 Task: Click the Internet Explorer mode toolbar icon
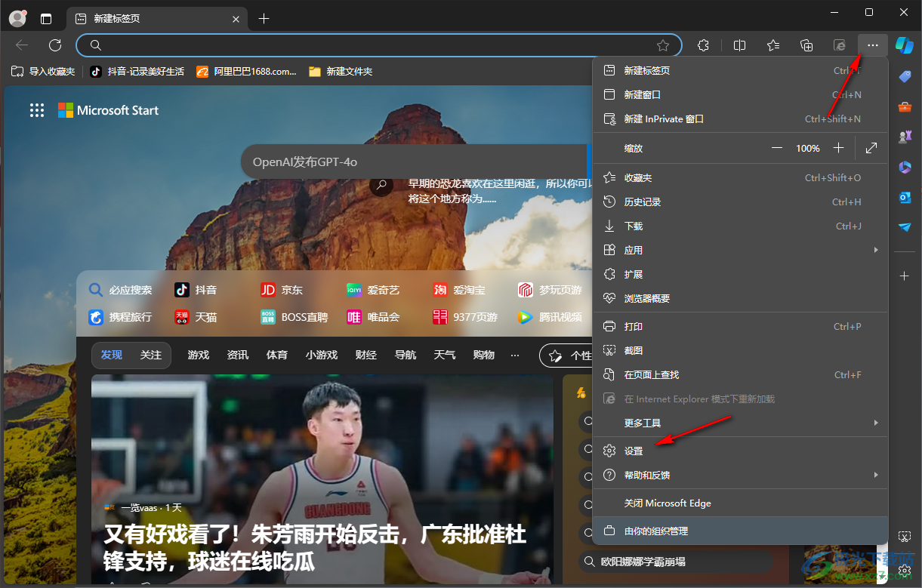[840, 45]
